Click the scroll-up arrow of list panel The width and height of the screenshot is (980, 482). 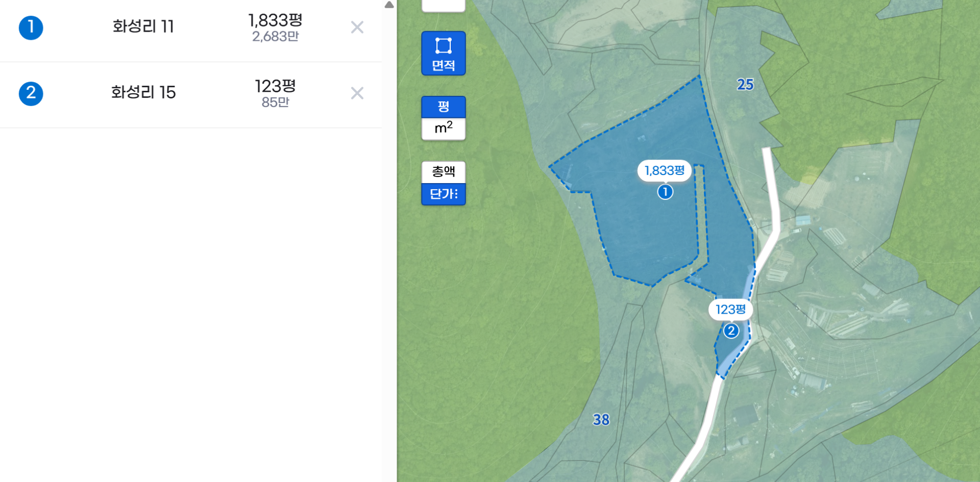(x=389, y=5)
